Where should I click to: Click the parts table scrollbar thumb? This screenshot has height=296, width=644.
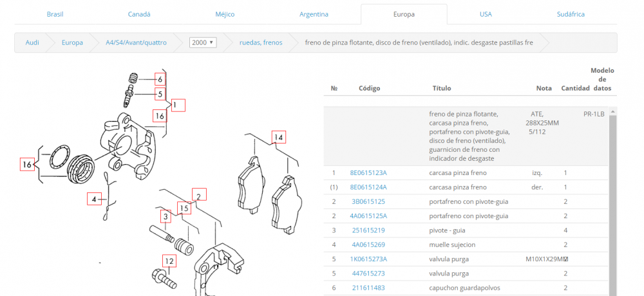pos(613,205)
